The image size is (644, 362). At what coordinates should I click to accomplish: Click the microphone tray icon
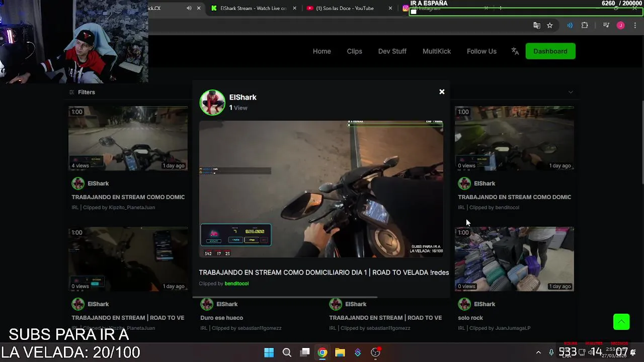coord(551,352)
